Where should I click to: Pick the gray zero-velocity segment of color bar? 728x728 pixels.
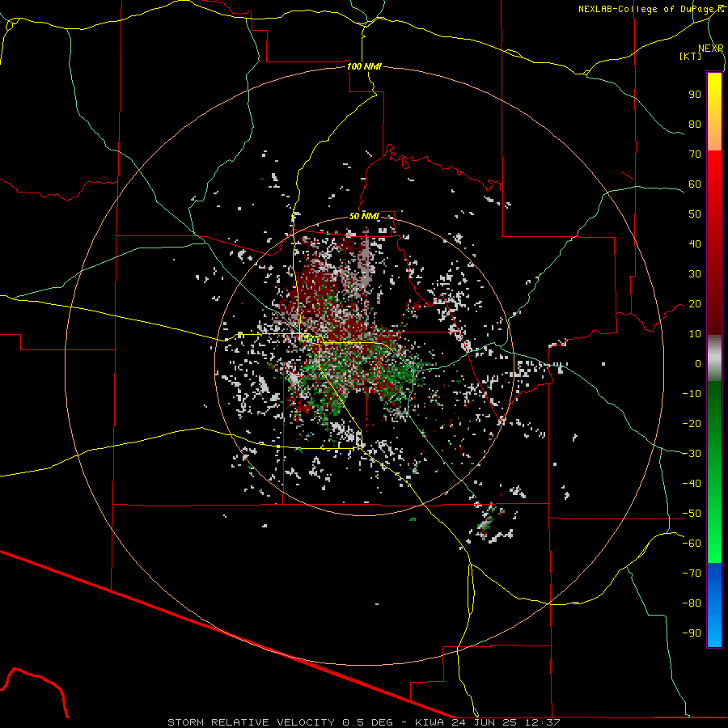point(714,358)
